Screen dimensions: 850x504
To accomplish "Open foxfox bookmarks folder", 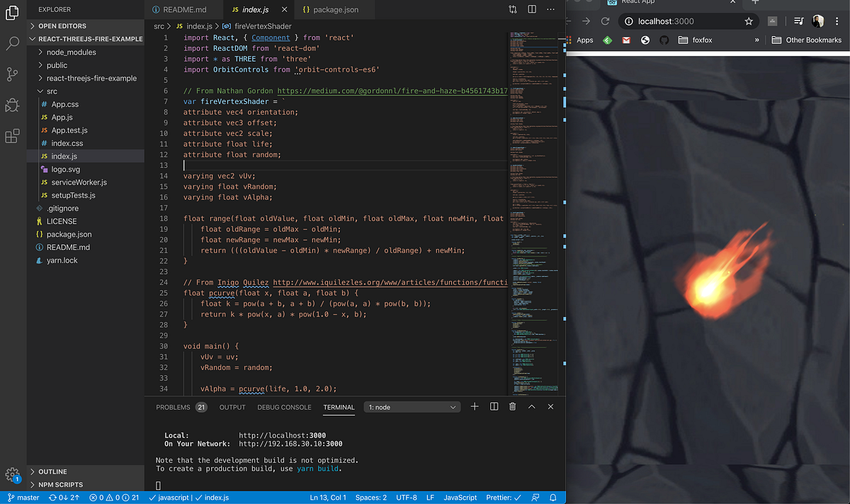I will tap(696, 40).
